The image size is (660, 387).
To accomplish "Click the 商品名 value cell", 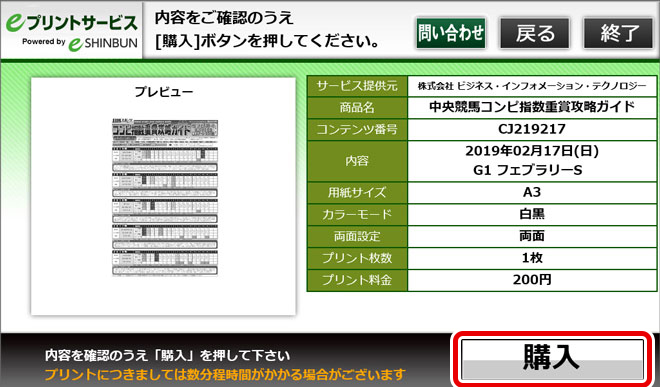I will [532, 107].
